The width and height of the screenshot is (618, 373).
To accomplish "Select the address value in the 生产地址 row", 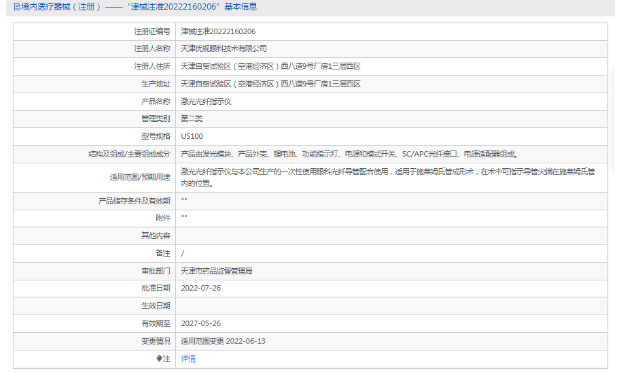I will point(270,84).
